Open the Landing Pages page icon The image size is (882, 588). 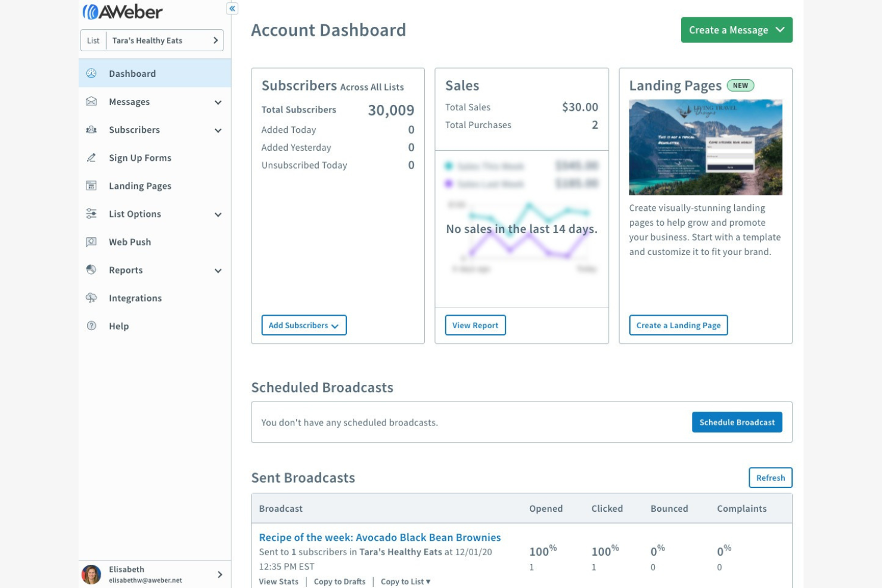[x=91, y=185]
